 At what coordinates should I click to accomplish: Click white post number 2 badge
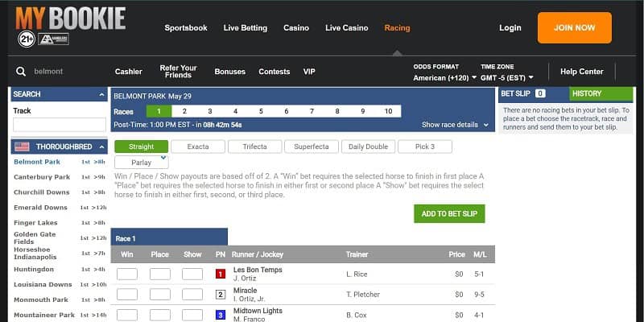tap(221, 295)
